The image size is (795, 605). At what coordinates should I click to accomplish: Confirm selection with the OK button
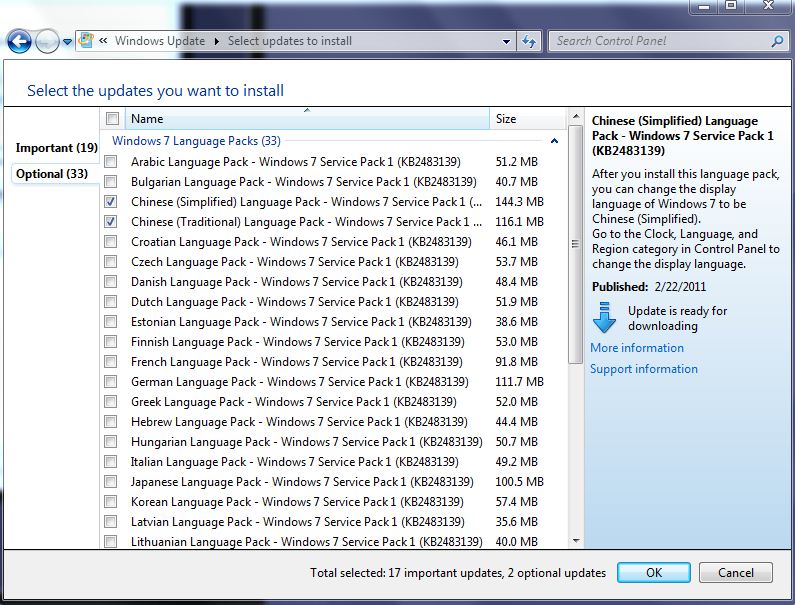coord(654,573)
